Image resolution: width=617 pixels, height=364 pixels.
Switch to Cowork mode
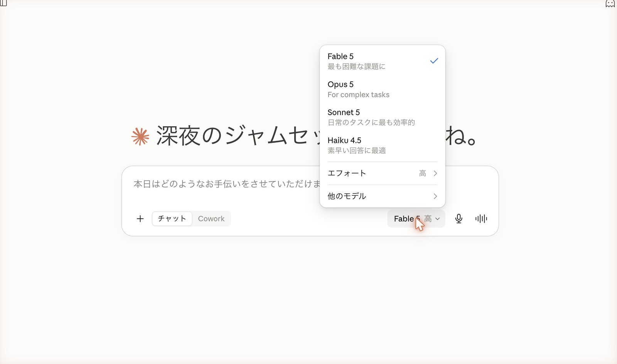coord(211,219)
